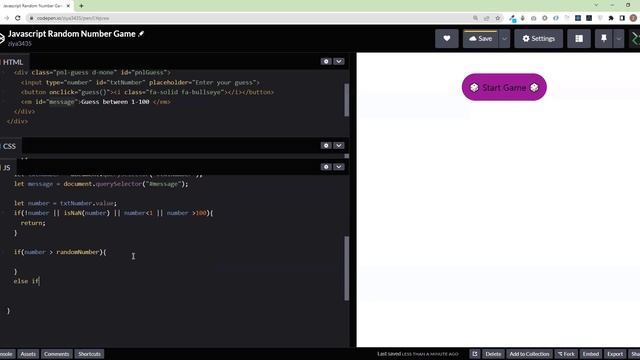The width and height of the screenshot is (640, 360).
Task: Open the Save options dropdown arrow
Action: 504,39
